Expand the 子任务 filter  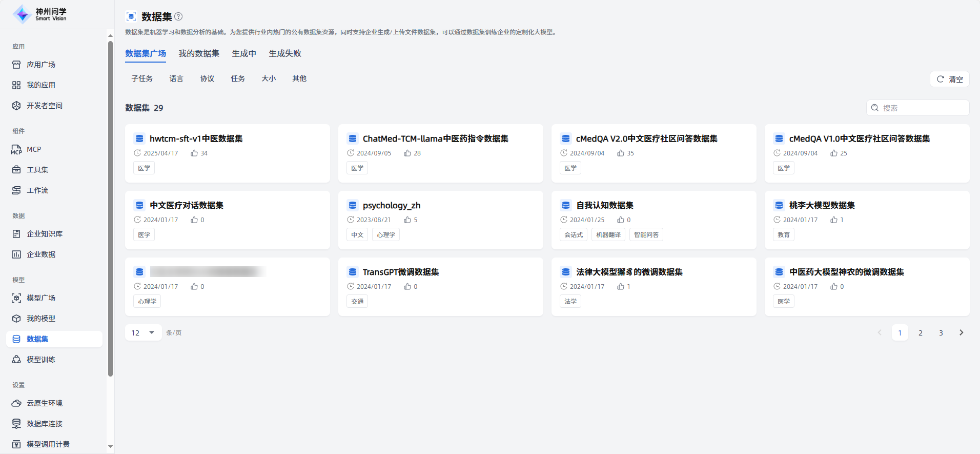[142, 78]
